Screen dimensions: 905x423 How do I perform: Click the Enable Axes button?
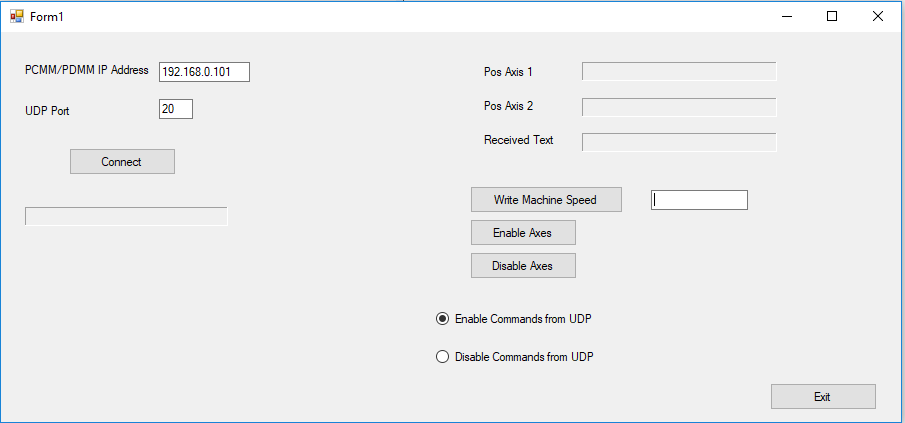[523, 233]
